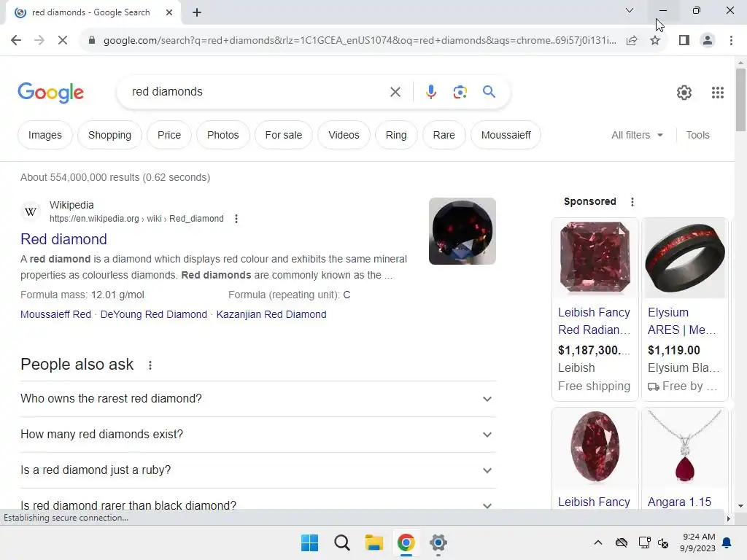Open Angara 1.15 pendant listing

point(679,502)
